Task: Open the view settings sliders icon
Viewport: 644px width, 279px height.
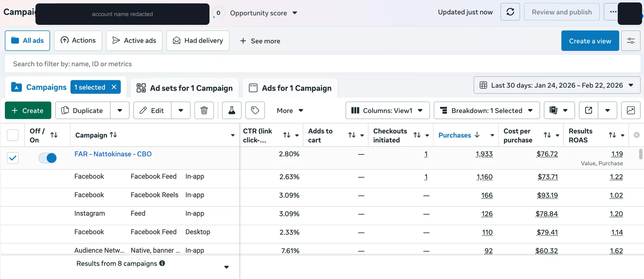Action: (631, 41)
